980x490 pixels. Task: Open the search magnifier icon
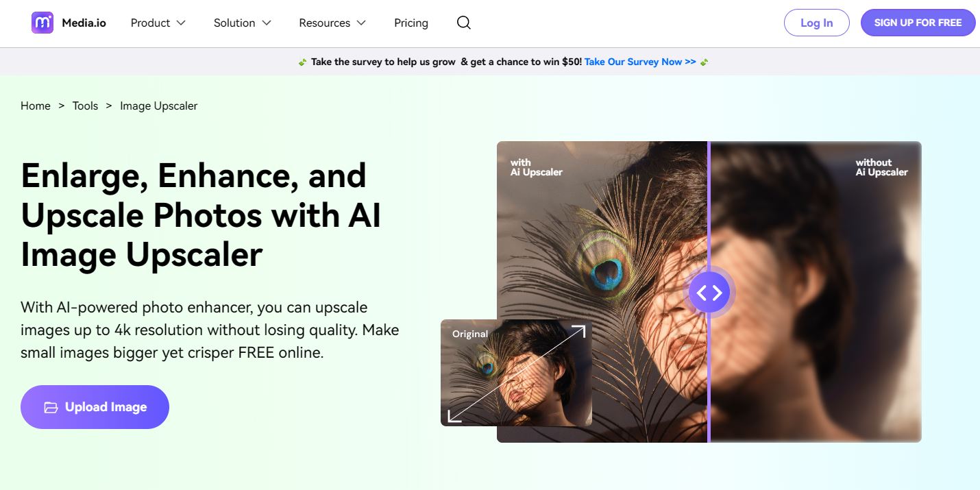point(463,23)
